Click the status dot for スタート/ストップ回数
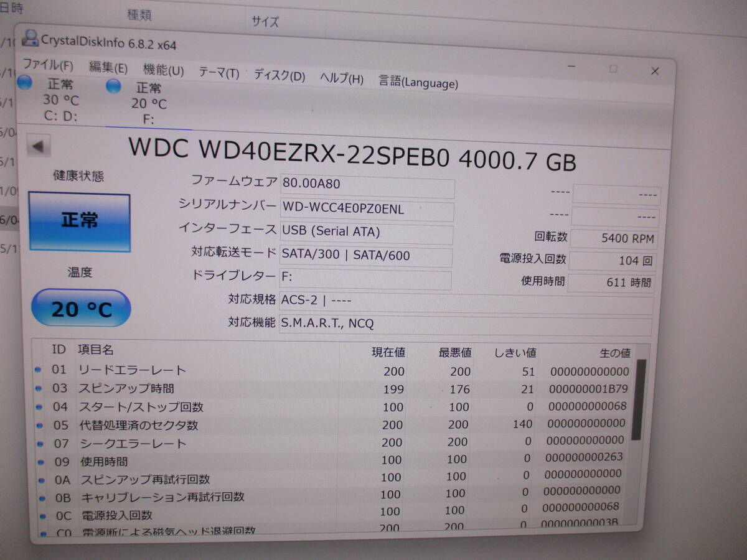The width and height of the screenshot is (747, 560). click(40, 407)
